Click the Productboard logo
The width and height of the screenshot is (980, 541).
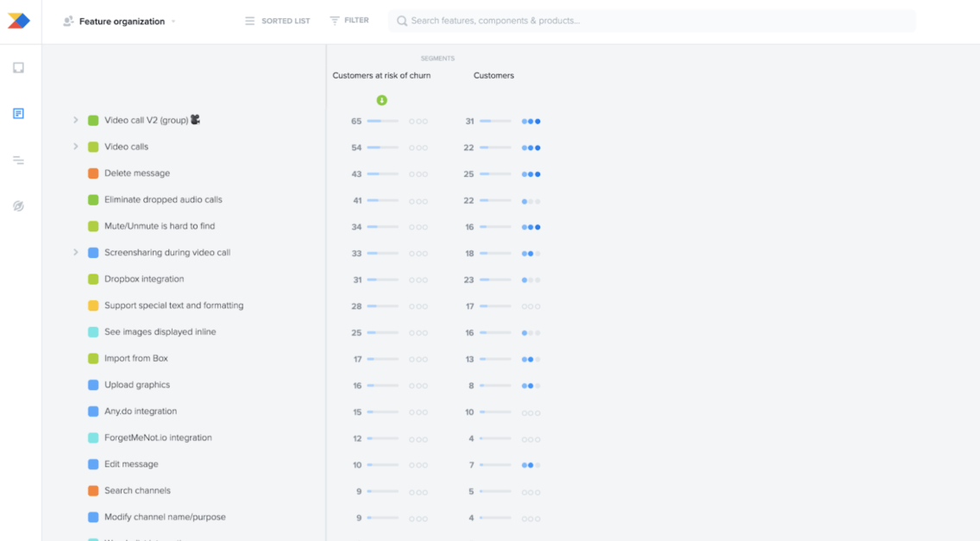(17, 19)
